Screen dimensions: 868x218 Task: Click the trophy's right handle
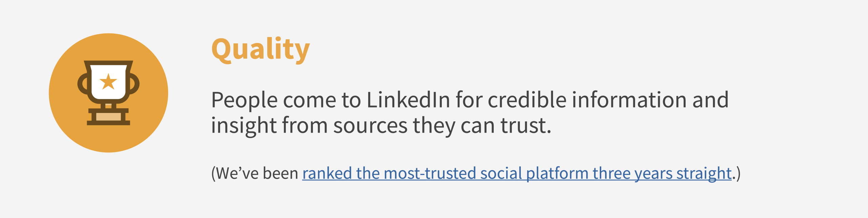click(x=134, y=84)
